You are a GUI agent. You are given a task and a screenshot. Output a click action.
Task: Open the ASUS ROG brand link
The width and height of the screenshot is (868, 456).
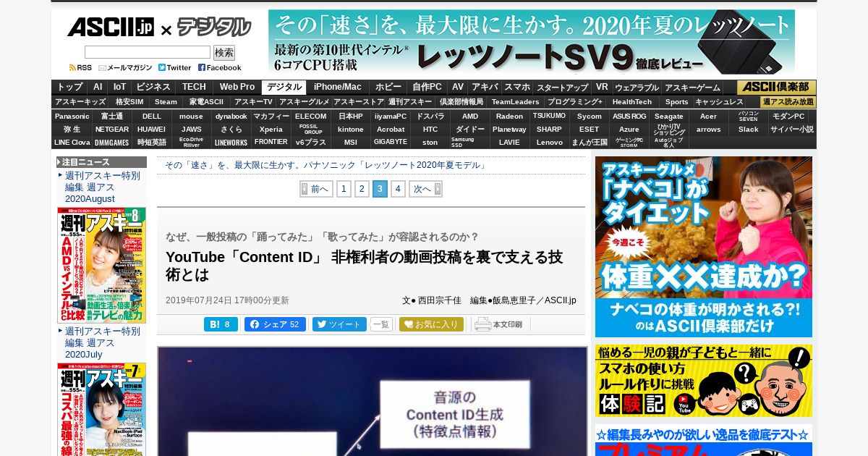[x=629, y=116]
